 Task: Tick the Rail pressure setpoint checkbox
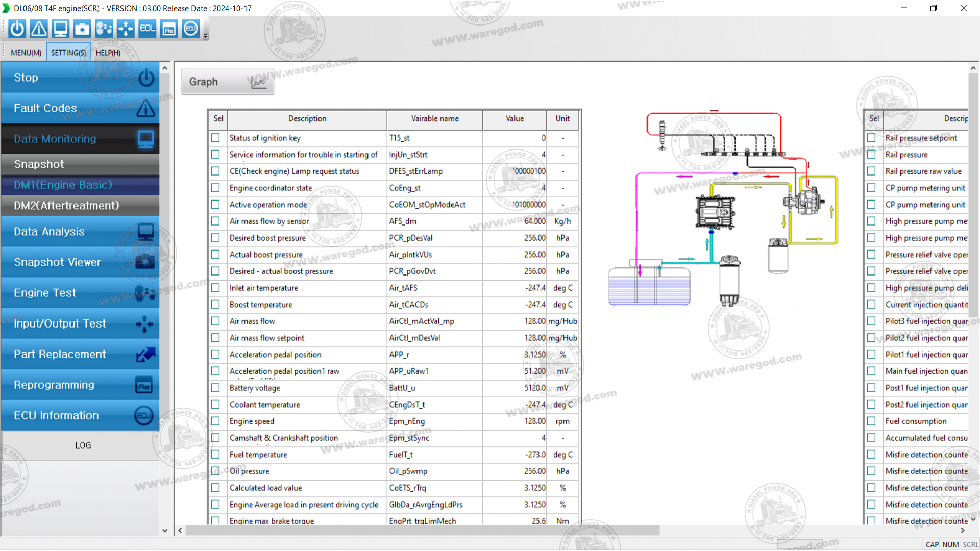(x=871, y=138)
